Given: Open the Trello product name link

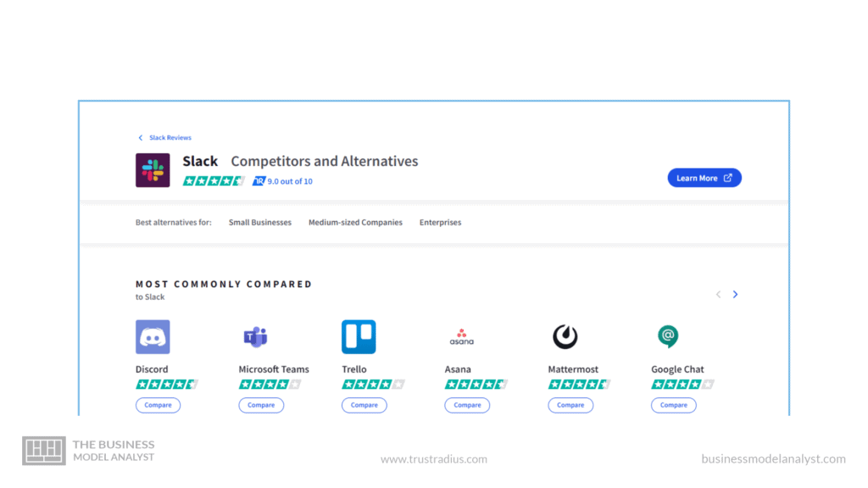Looking at the screenshot, I should coord(354,369).
